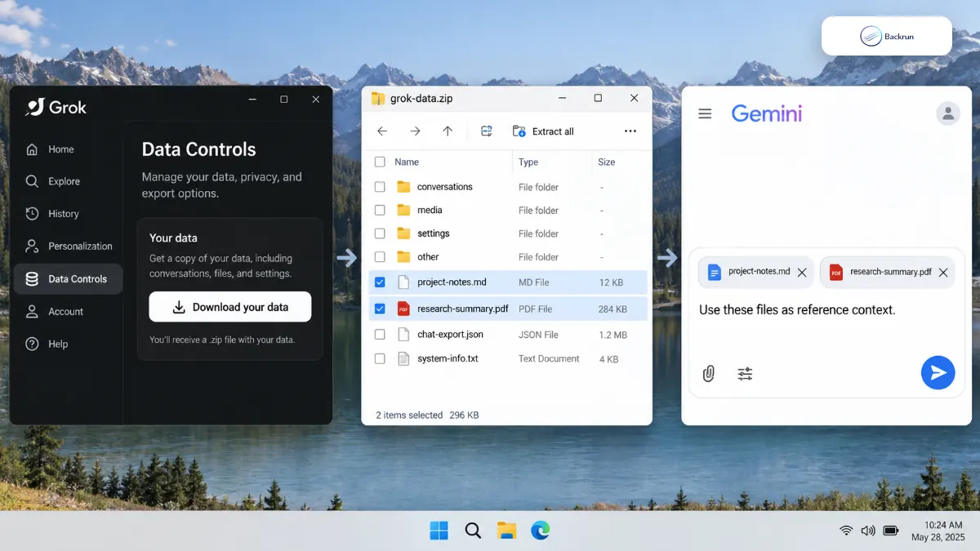Uncheck the project-notes.md checkbox
This screenshot has width=980, height=551.
380,282
